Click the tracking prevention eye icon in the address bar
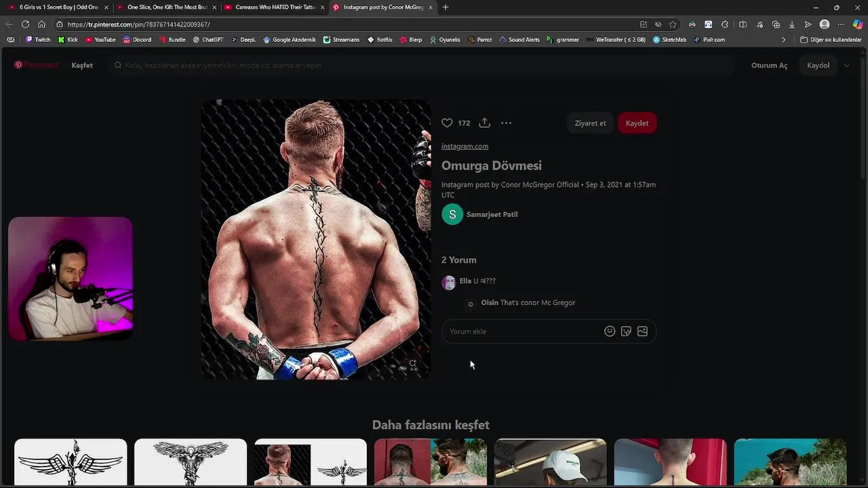The height and width of the screenshot is (488, 868). click(x=658, y=24)
